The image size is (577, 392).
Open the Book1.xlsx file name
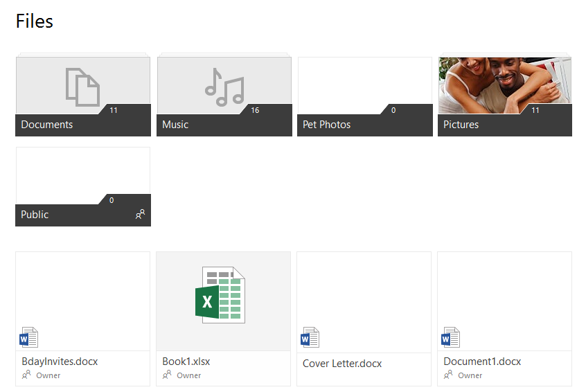[186, 362]
